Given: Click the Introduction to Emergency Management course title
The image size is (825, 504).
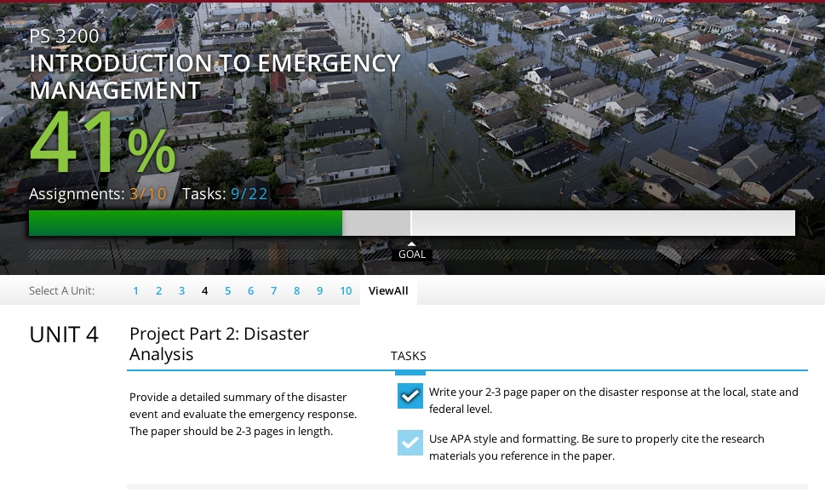Looking at the screenshot, I should coord(215,77).
